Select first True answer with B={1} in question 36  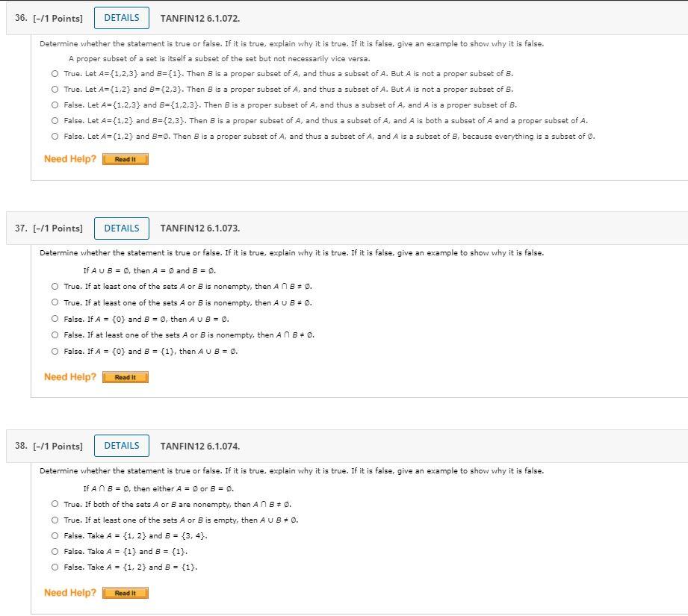55,73
